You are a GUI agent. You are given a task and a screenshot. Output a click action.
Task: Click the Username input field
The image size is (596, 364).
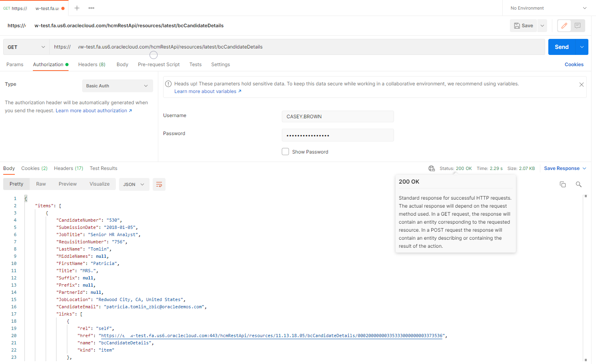coord(337,117)
